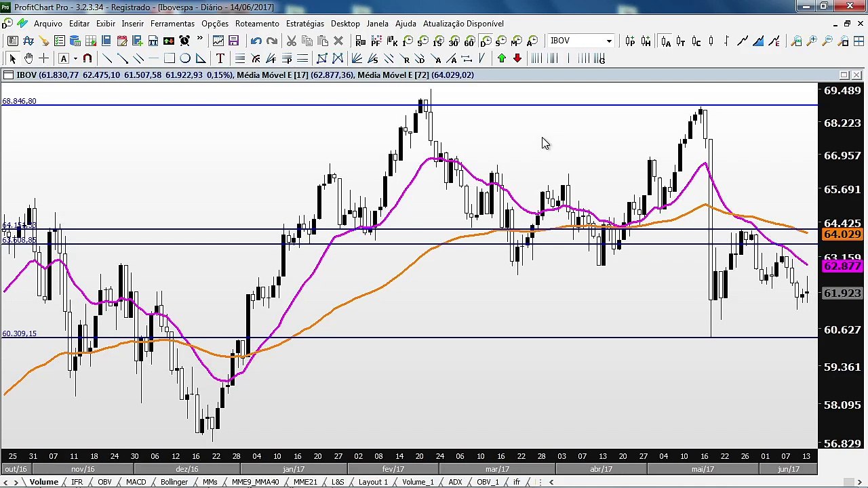This screenshot has height=488, width=868.
Task: Select the arrow pointer tool
Action: 12,58
